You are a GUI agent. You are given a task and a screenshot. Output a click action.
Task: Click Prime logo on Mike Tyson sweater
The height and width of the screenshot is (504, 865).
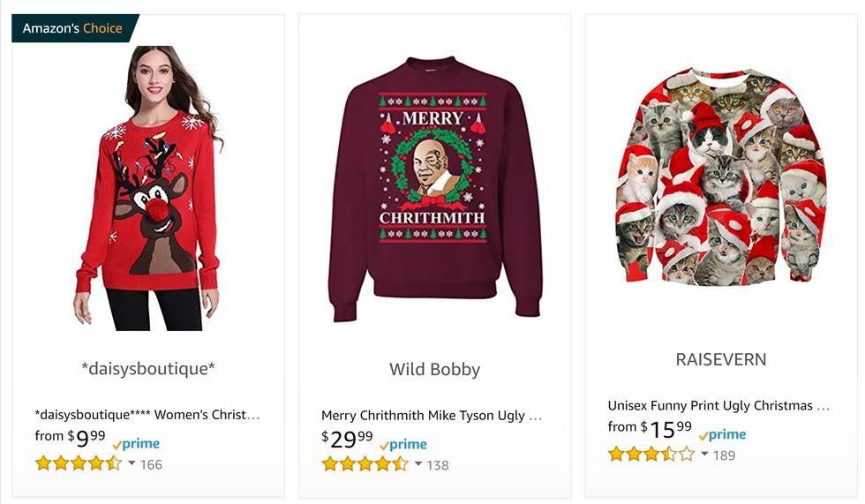(x=403, y=444)
